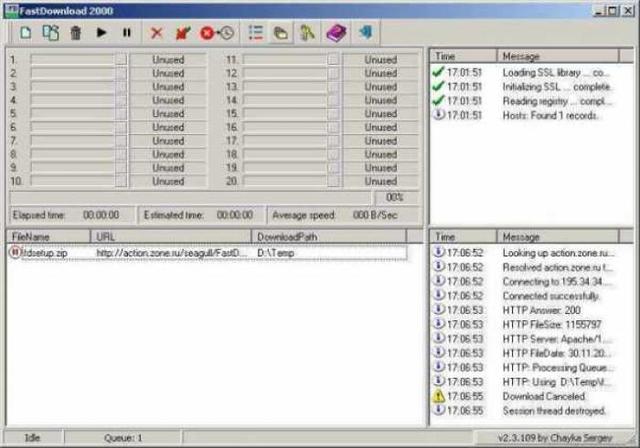This screenshot has width=640, height=448.
Task: Toggle the list view toolbar icon
Action: 256,33
